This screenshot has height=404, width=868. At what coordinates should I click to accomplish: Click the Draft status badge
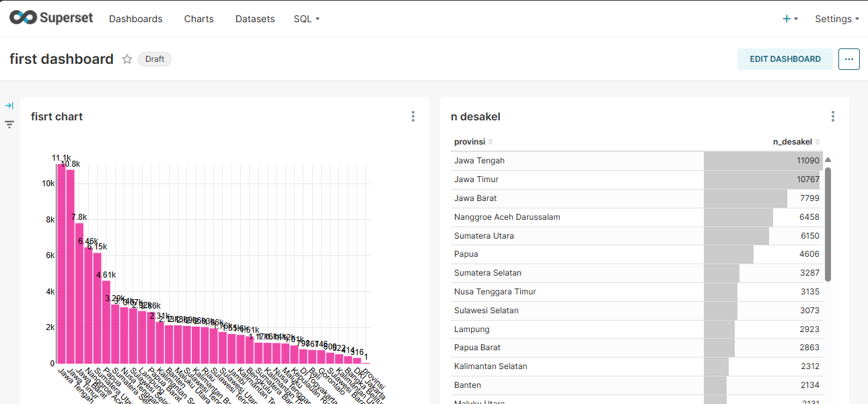point(155,59)
